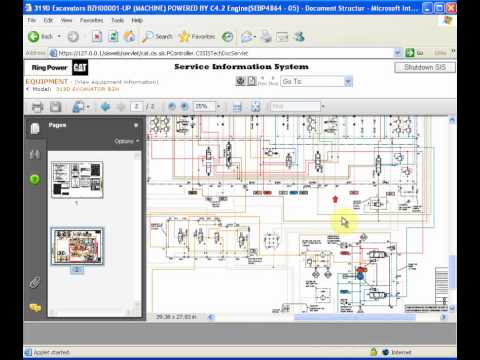This screenshot has width=480, height=360.
Task: Open the Mail envelope toolbar icon
Action: tap(248, 37)
